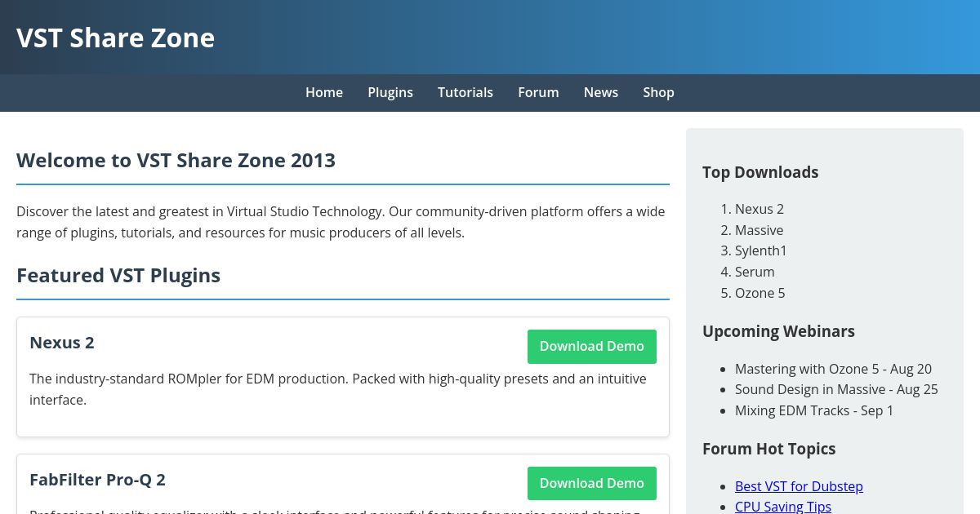Image resolution: width=980 pixels, height=514 pixels.
Task: Click the Nexus 2 plugin title
Action: [61, 343]
